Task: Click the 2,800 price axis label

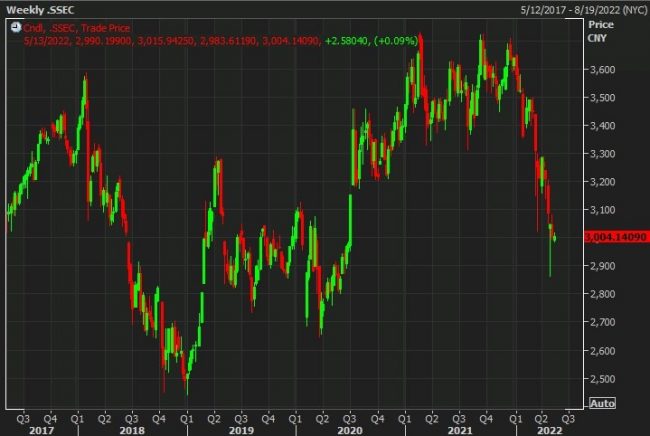Action: [x=602, y=294]
